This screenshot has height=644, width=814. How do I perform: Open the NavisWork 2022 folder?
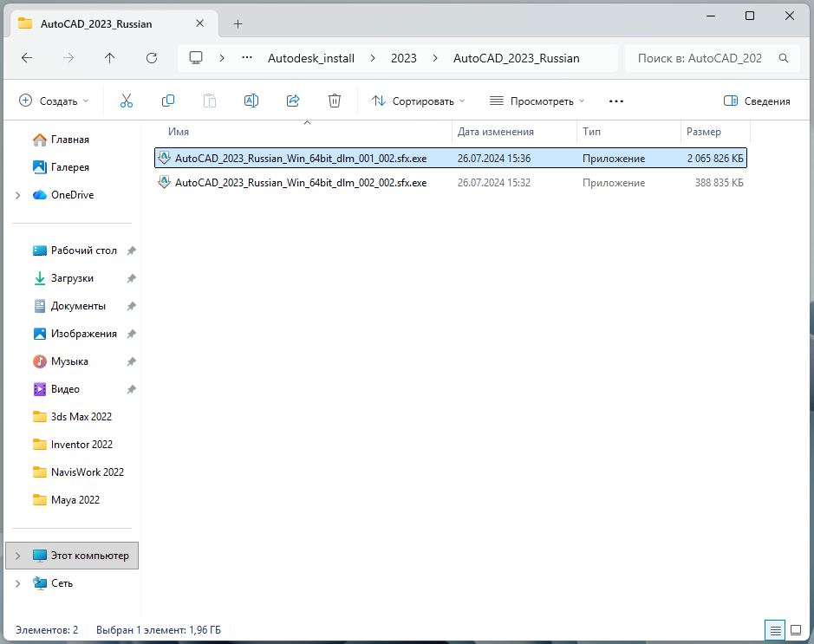click(x=78, y=472)
